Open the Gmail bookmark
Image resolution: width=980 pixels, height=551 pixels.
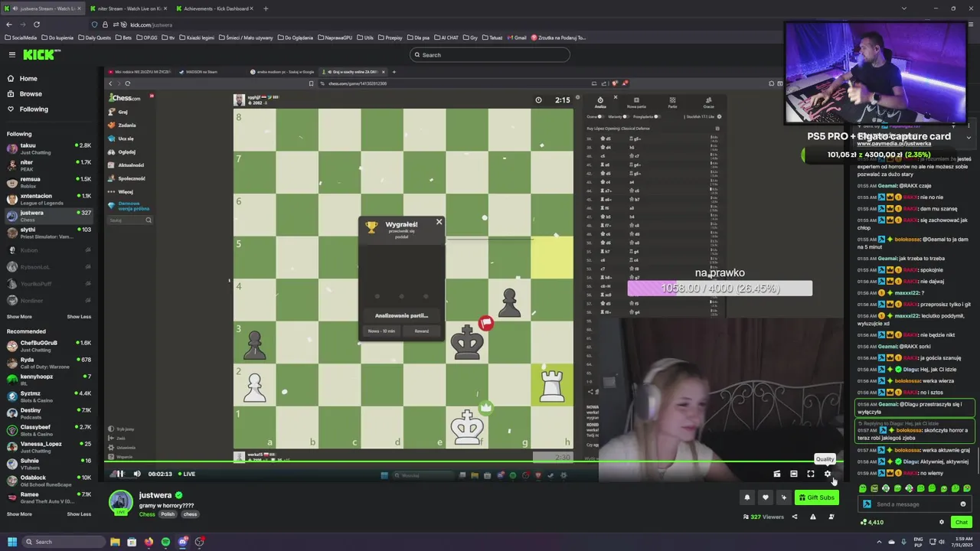(517, 37)
